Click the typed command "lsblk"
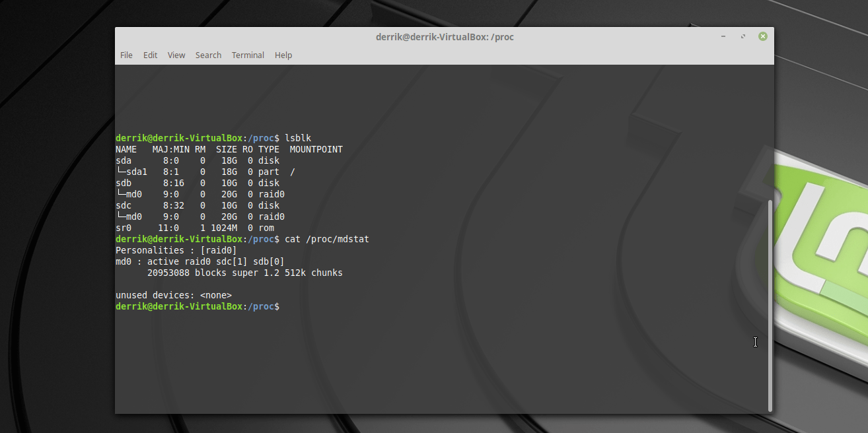Screen dimensions: 868x433 pyautogui.click(x=298, y=138)
